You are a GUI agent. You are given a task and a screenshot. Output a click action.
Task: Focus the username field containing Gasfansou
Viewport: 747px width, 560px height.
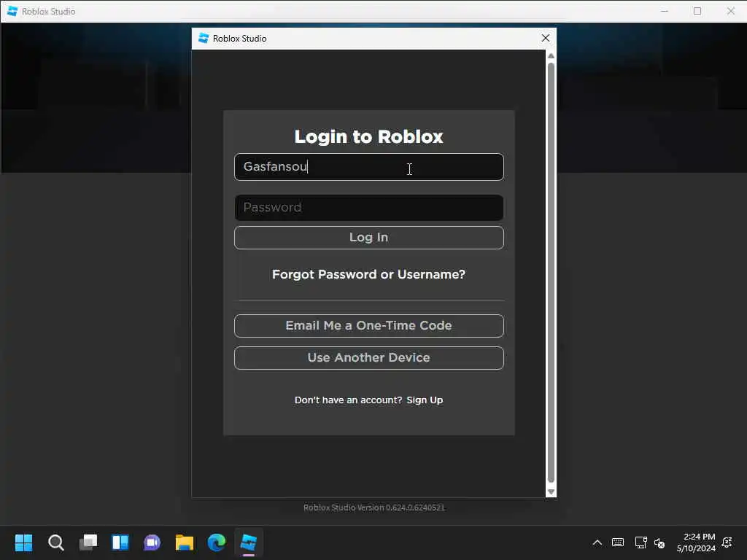368,167
